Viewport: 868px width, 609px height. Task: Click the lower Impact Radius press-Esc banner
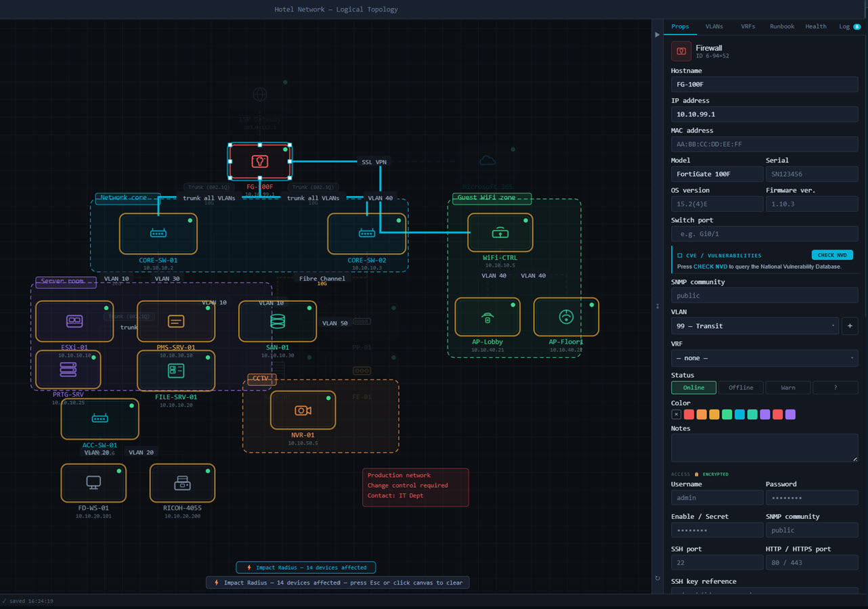pyautogui.click(x=337, y=582)
